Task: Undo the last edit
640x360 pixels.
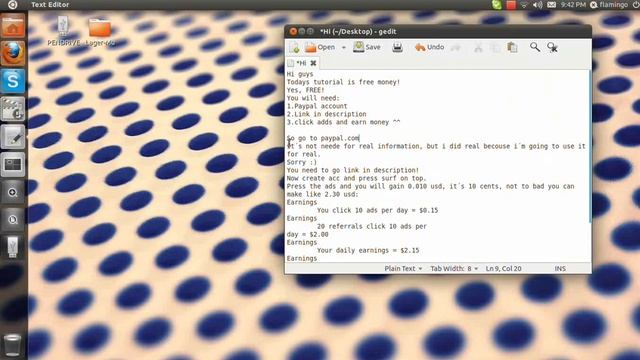Action: tap(429, 47)
